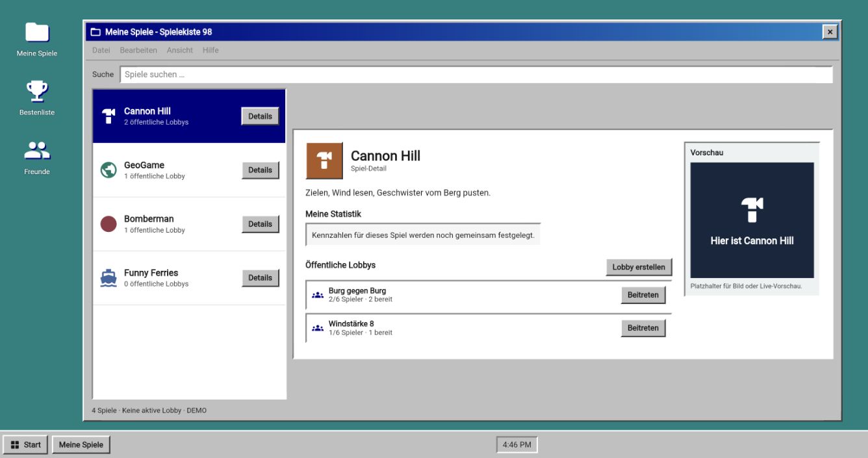
Task: Click the text '2/6 Spieler · 2 bereit'
Action: (361, 299)
